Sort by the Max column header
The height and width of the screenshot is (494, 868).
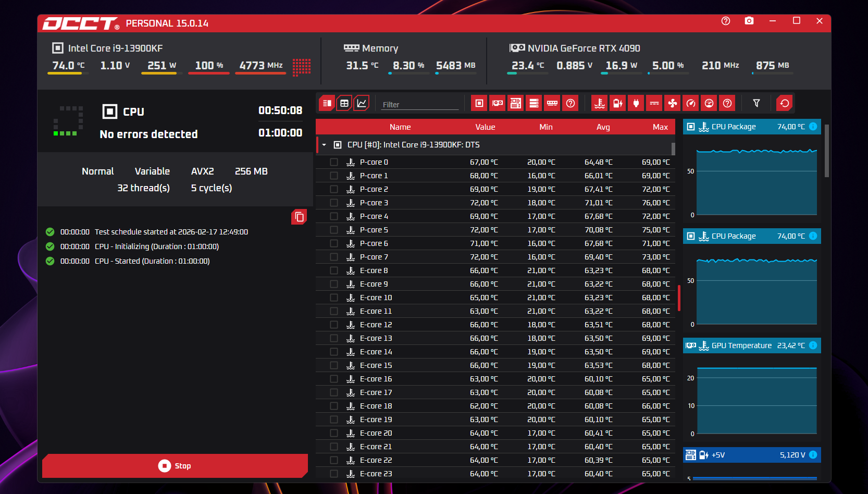tap(660, 127)
